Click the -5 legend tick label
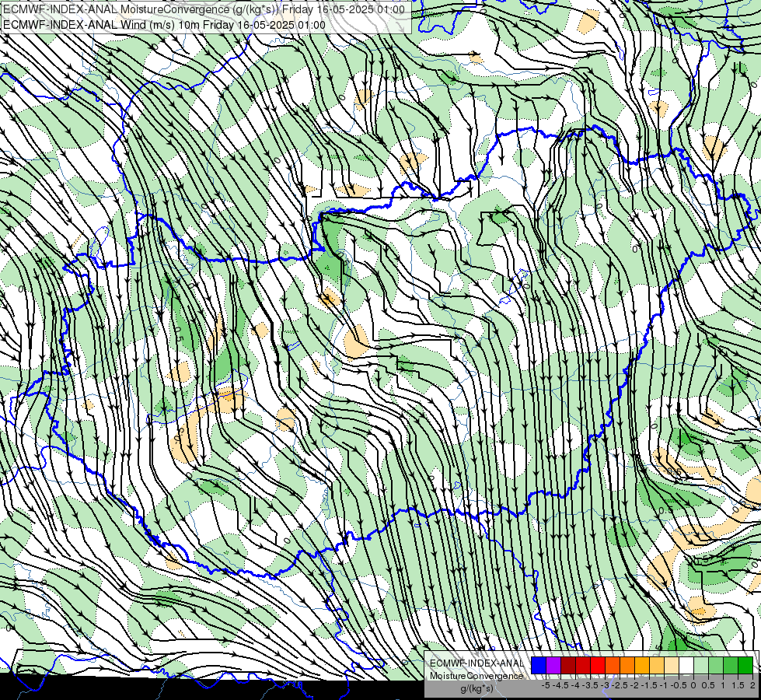The image size is (761, 700). (x=546, y=685)
